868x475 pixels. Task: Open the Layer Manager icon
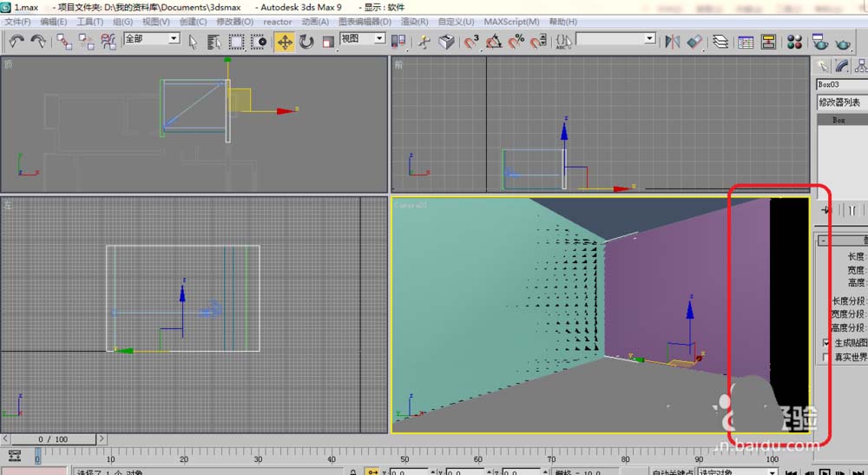pos(720,41)
